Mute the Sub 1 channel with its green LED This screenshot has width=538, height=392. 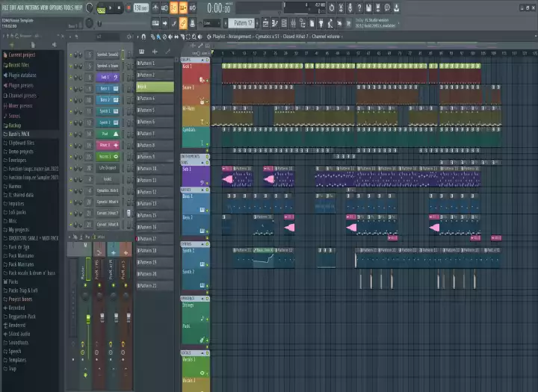pyautogui.click(x=71, y=78)
